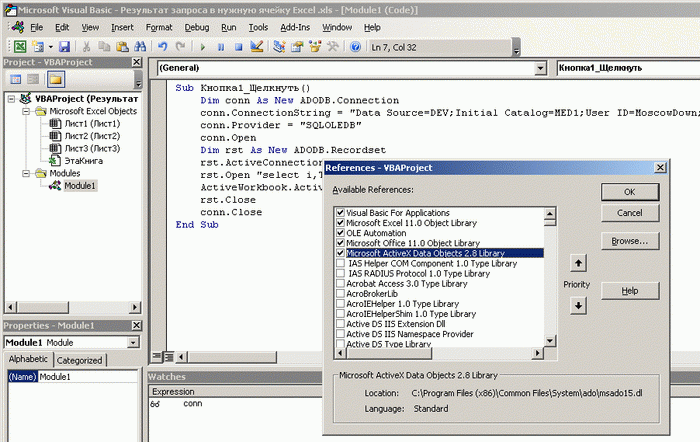Click the (Name) property value Module1 field

tap(88, 377)
